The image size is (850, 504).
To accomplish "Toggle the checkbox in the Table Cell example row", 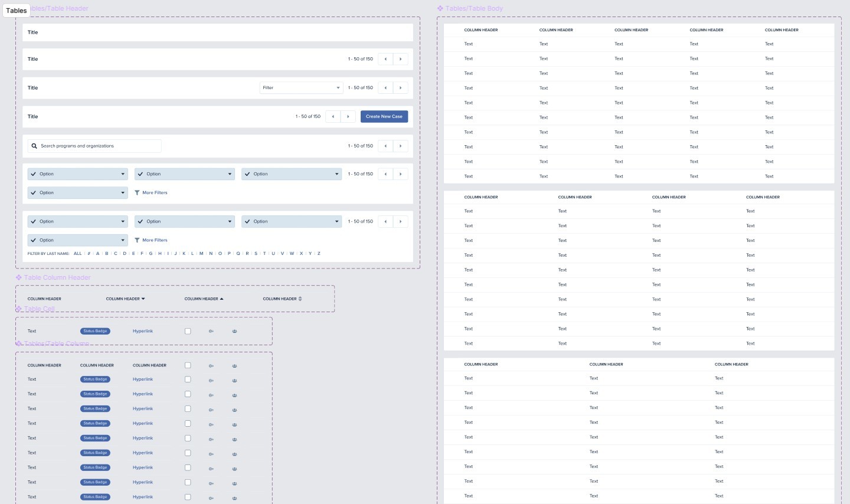I will (x=188, y=331).
